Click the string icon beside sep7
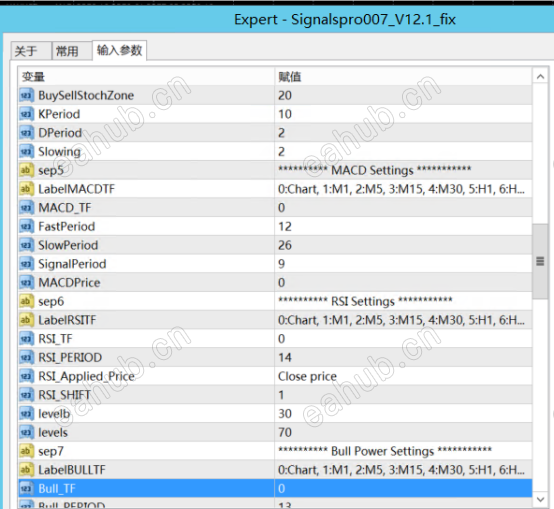 26,451
